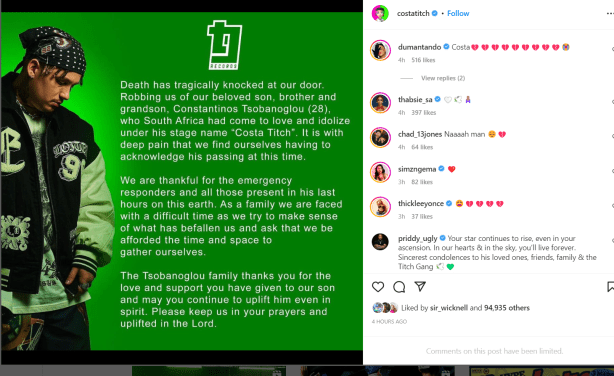Expand View replies (2) under dumantando

pyautogui.click(x=443, y=78)
